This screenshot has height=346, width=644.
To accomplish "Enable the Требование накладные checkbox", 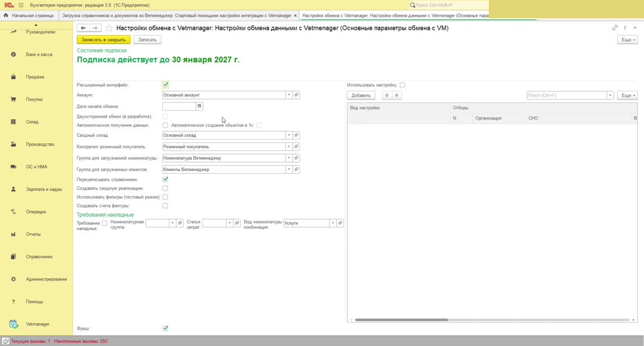I will point(104,223).
